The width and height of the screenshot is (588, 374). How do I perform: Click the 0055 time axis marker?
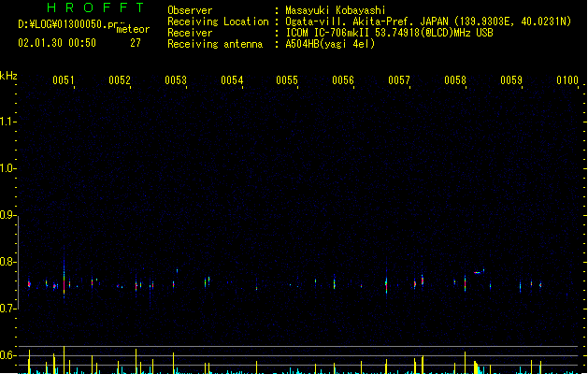287,80
